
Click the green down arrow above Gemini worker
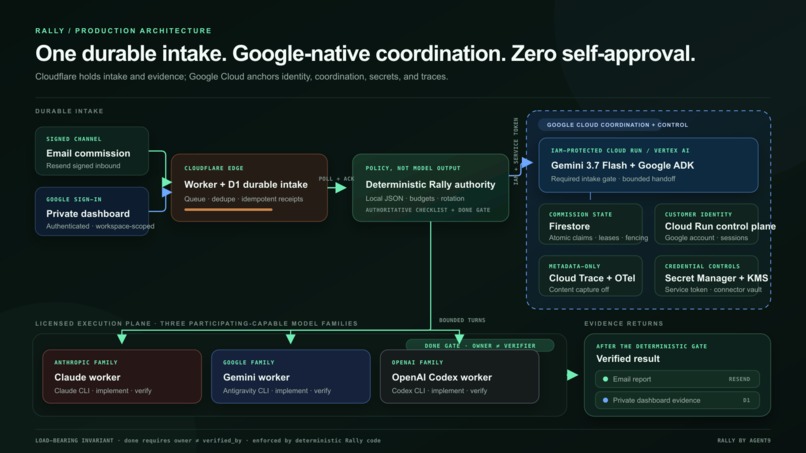(x=290, y=338)
